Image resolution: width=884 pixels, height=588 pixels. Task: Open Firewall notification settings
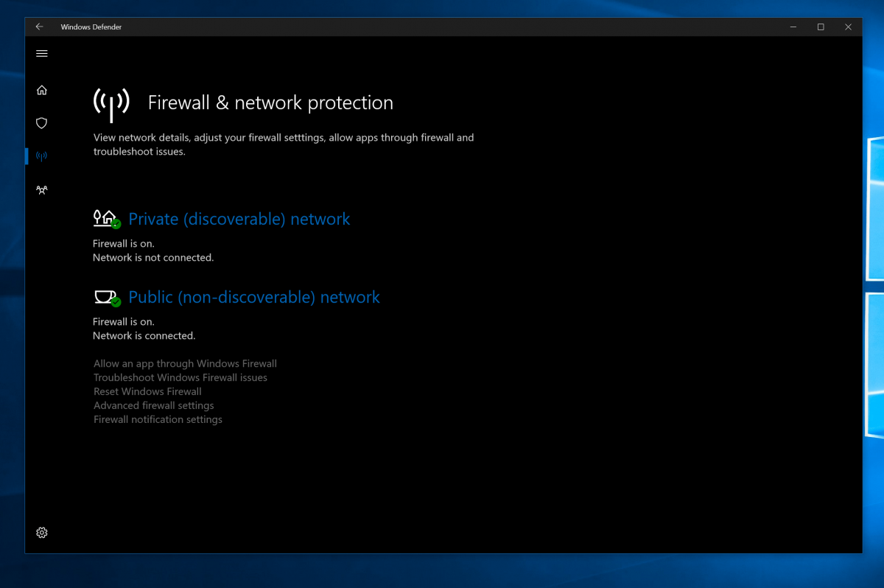[x=158, y=419]
